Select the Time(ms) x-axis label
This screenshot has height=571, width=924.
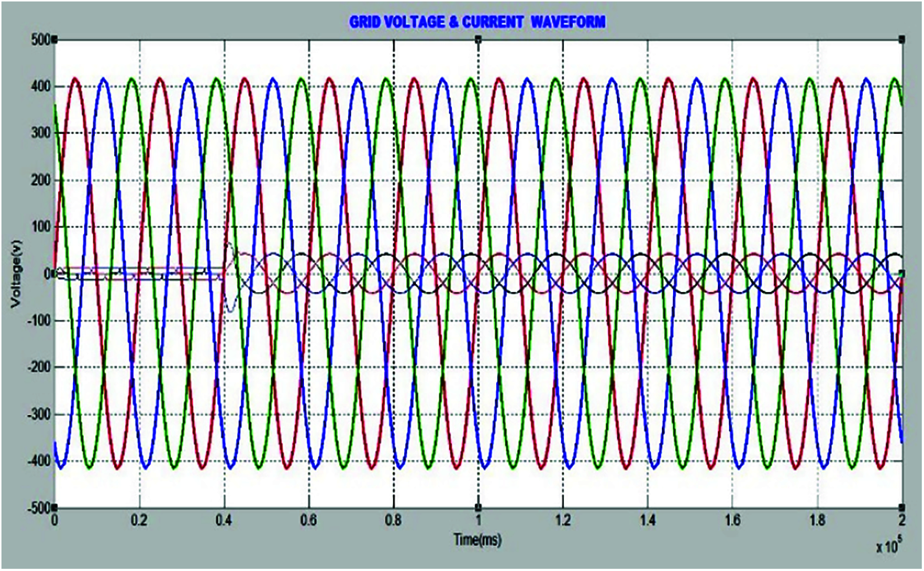478,540
